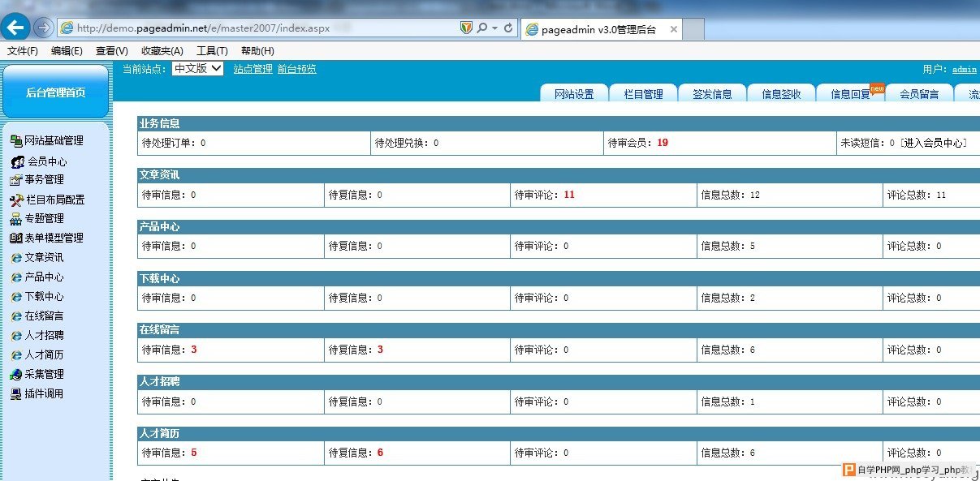Click the IE icon beside 在线留言
Viewport: 980px width, 481px height.
tap(16, 316)
